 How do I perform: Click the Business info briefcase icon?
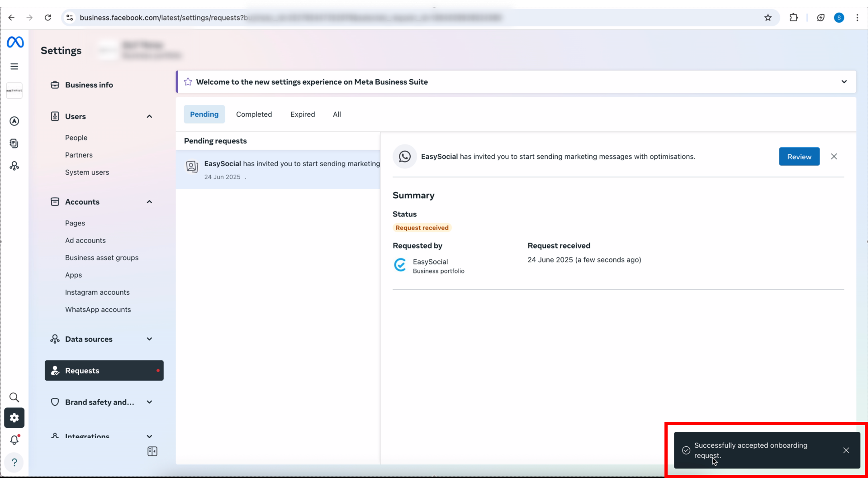pyautogui.click(x=55, y=85)
